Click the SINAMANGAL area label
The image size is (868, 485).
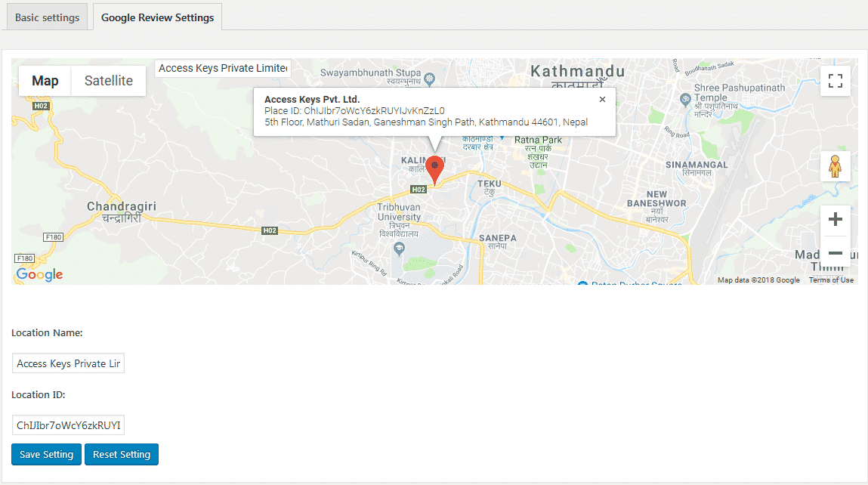(x=697, y=165)
